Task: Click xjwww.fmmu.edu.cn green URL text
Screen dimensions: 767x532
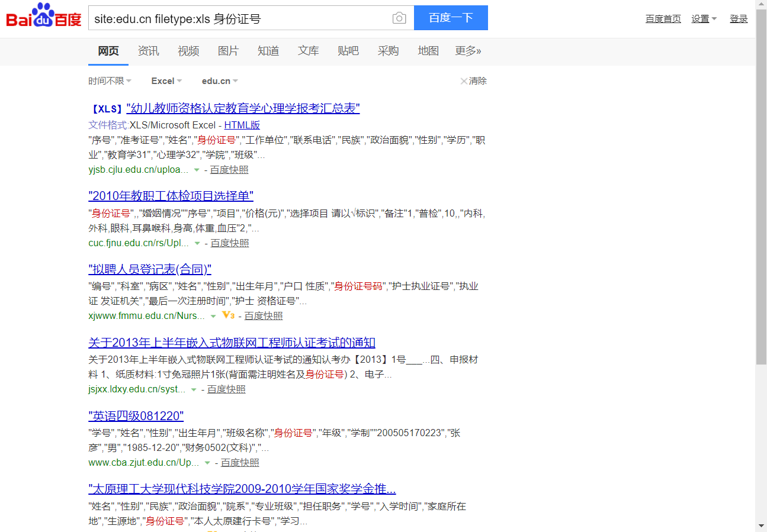Action: coord(147,317)
